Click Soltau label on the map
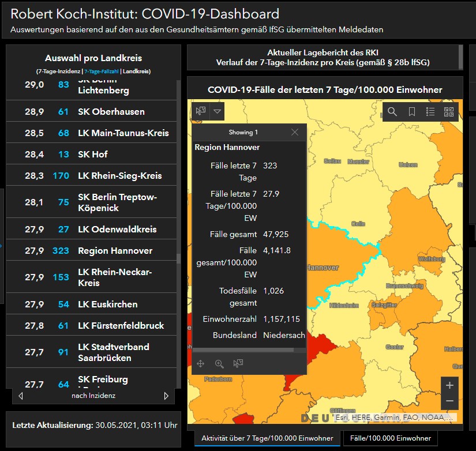 [332, 161]
